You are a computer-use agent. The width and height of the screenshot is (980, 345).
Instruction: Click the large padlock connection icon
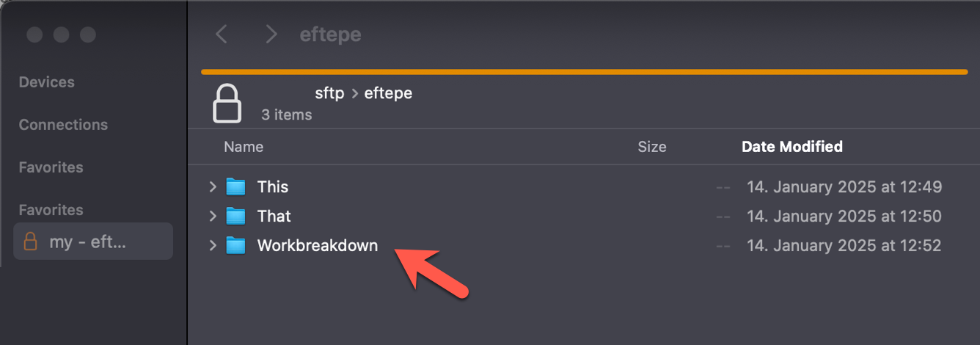[x=227, y=103]
